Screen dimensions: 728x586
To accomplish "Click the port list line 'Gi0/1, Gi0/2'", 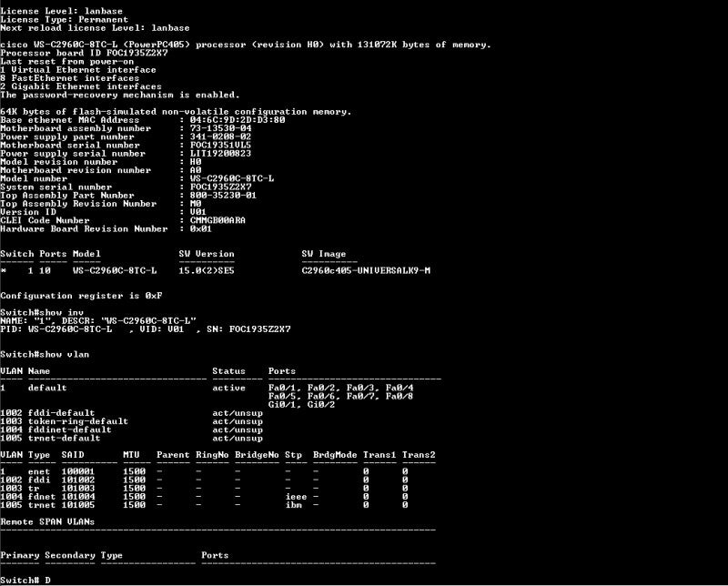I will pos(301,404).
